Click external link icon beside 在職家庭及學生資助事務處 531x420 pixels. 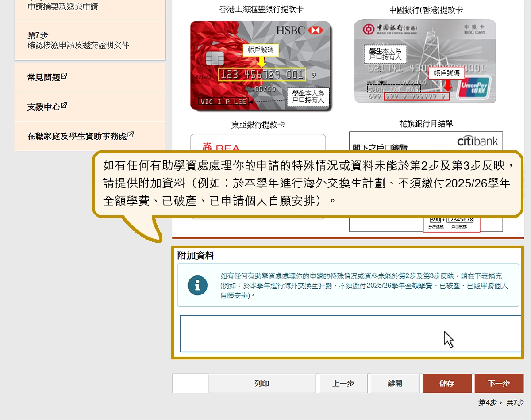click(131, 135)
